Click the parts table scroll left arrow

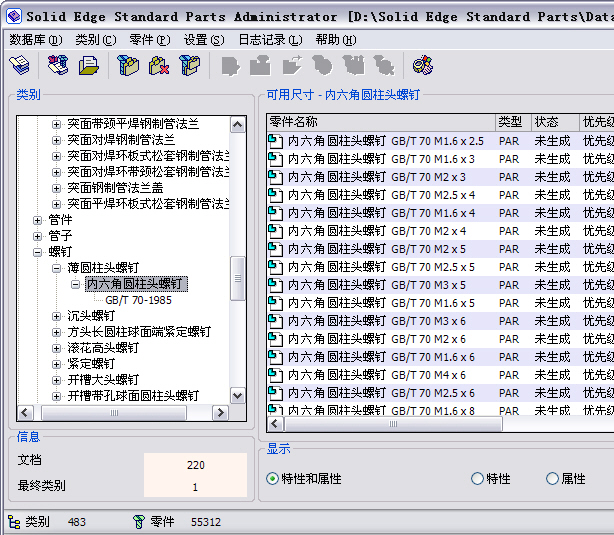(275, 424)
